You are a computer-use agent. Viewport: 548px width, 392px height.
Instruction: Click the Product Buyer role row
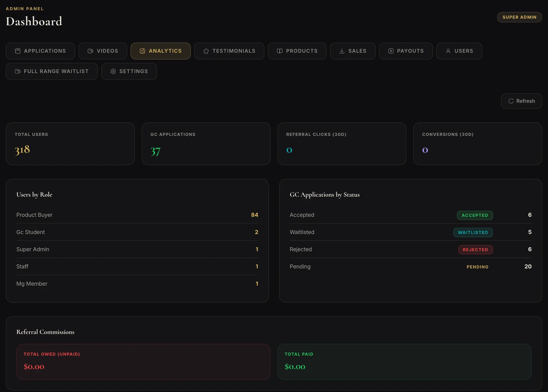coord(137,215)
